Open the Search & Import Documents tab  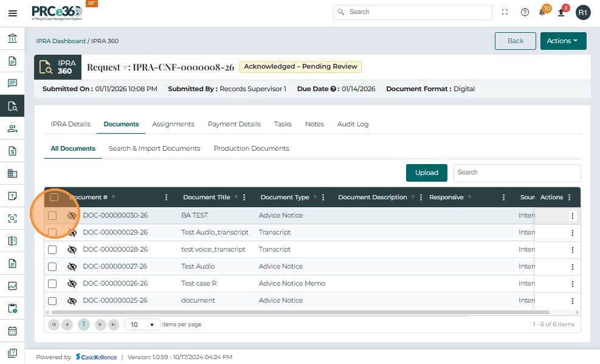pos(154,148)
